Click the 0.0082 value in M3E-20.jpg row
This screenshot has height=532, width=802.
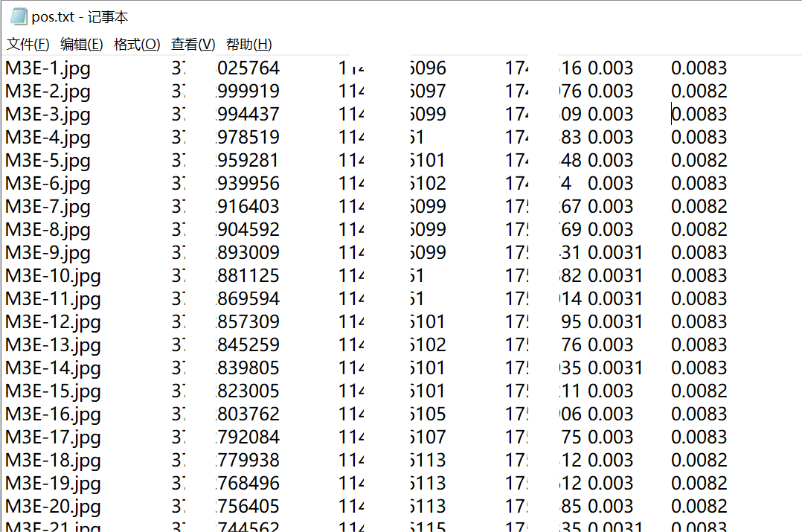click(699, 507)
